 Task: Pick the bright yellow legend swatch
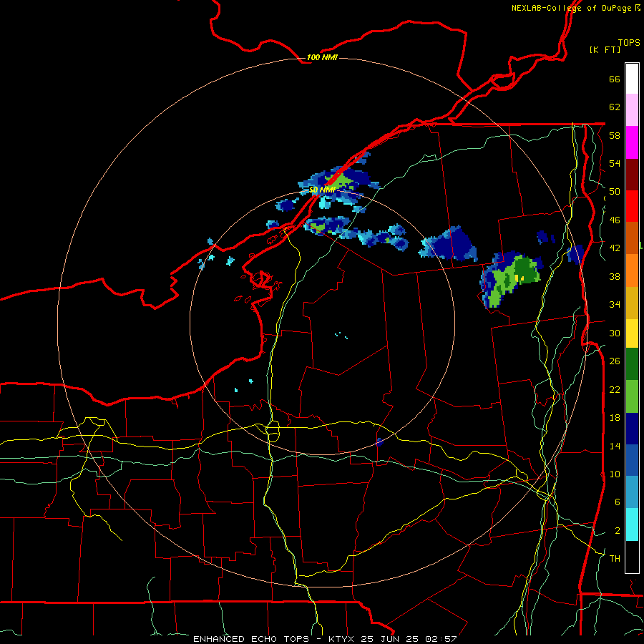(x=632, y=333)
